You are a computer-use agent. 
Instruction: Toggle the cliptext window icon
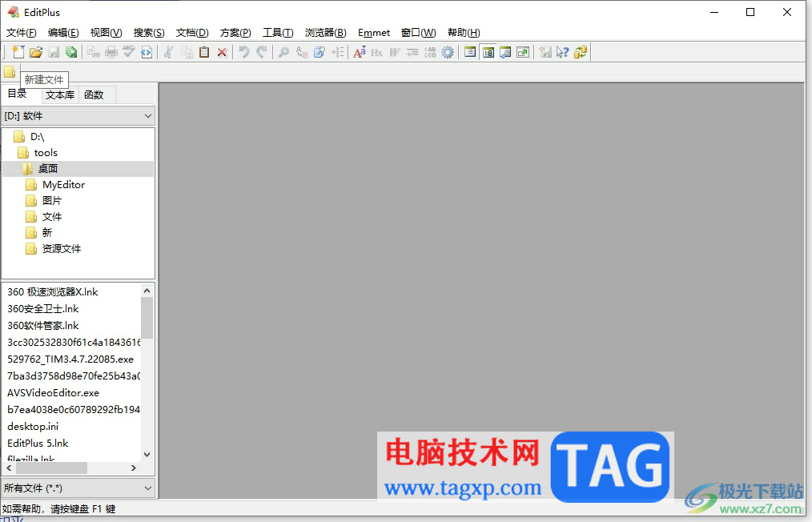(x=470, y=52)
